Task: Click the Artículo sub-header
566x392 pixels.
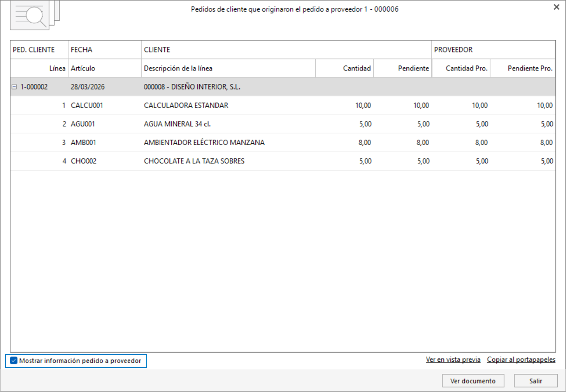Action: tap(105, 68)
